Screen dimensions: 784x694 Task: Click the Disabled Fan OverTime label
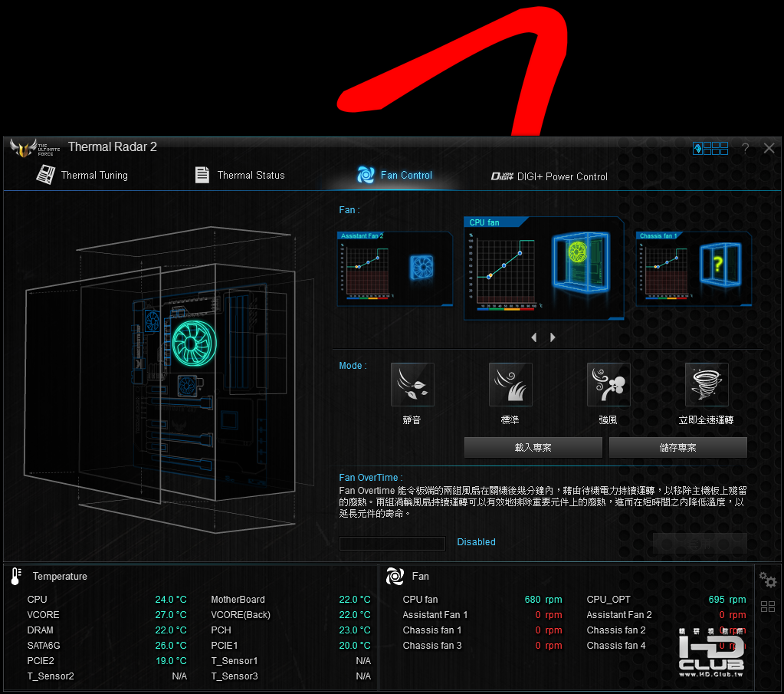coord(476,542)
